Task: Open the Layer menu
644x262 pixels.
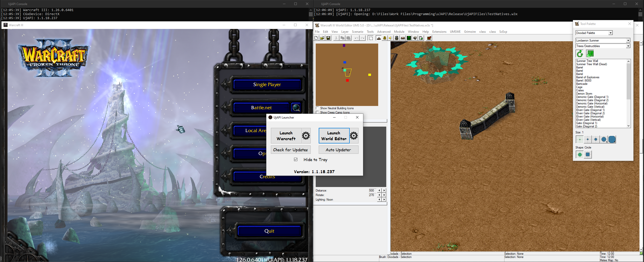Action: (345, 32)
